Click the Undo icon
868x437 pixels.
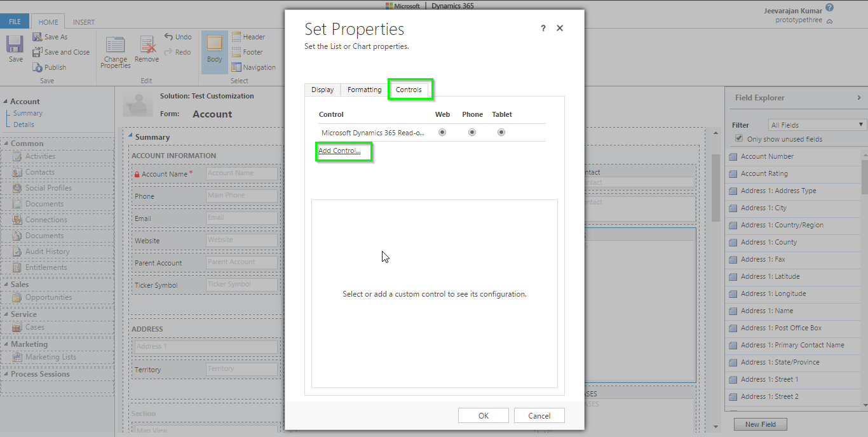pyautogui.click(x=178, y=36)
